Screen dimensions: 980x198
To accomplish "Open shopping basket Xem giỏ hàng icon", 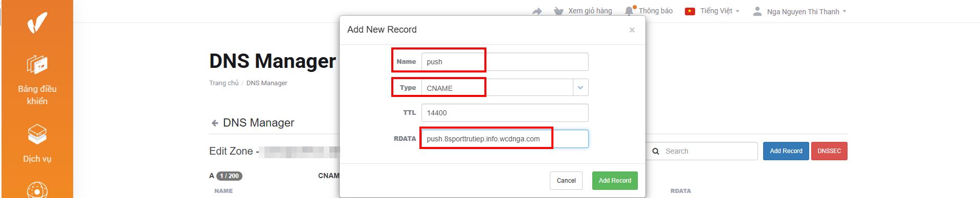I will coord(559,11).
